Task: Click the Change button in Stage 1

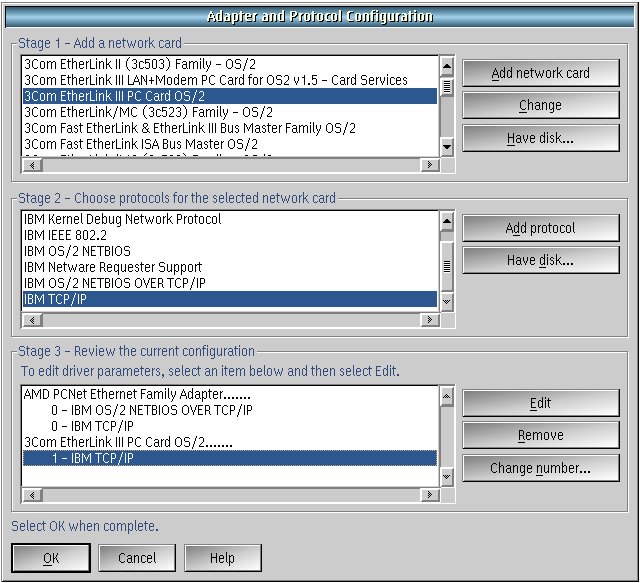Action: click(x=541, y=105)
